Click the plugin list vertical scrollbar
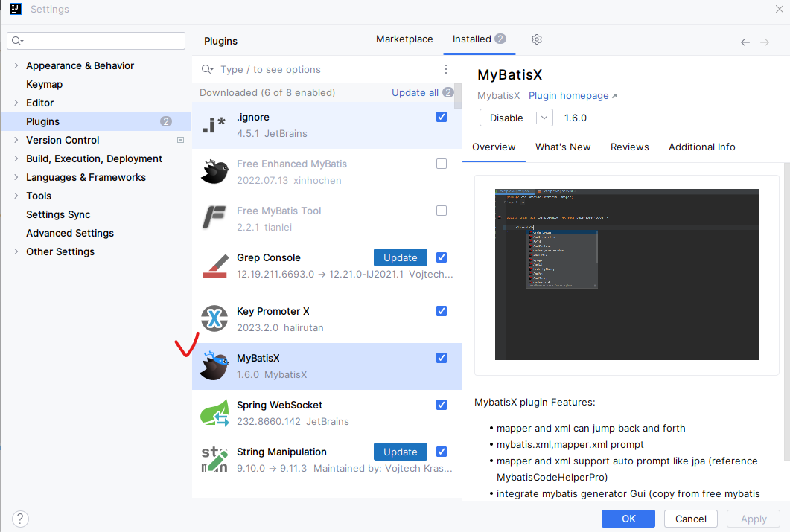Viewport: 790px width, 532px height. click(457, 96)
